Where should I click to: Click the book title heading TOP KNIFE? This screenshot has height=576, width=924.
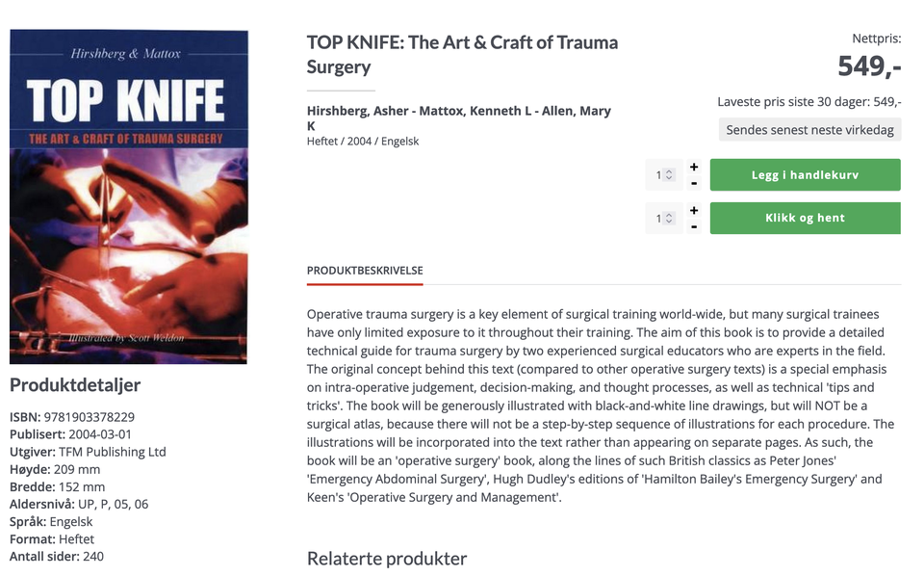462,55
